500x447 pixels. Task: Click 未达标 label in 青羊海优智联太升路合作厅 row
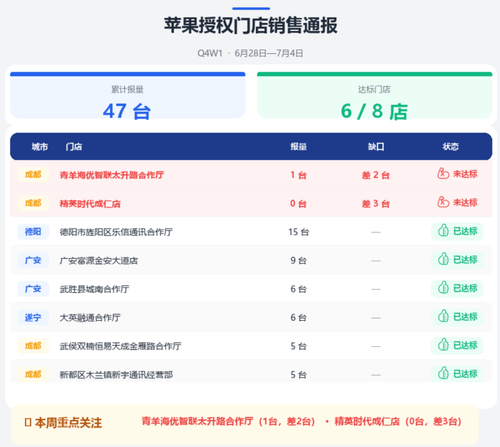[465, 174]
